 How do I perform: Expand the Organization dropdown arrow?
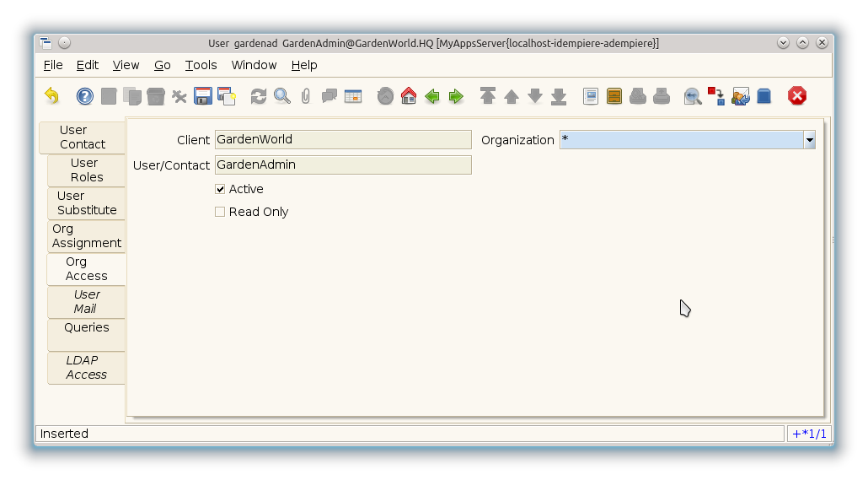pyautogui.click(x=809, y=140)
